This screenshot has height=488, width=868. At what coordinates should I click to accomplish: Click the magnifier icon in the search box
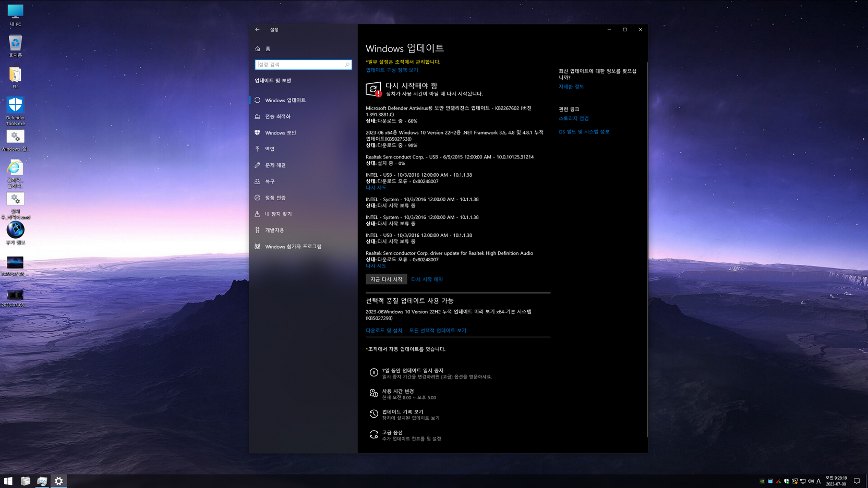coord(347,65)
